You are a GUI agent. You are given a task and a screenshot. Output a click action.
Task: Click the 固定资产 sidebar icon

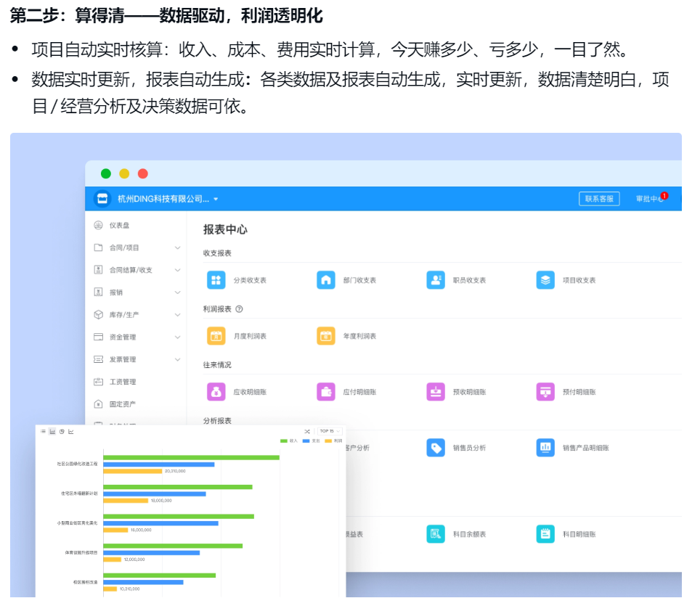click(98, 404)
